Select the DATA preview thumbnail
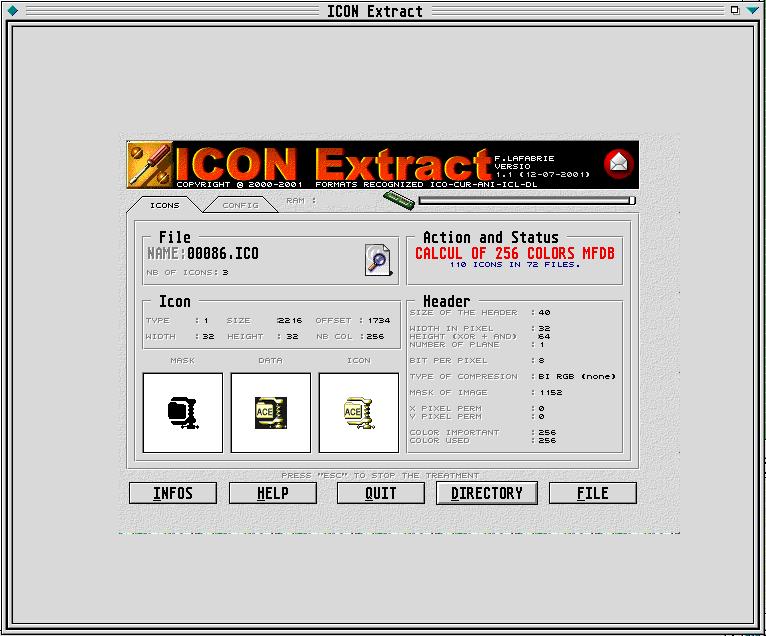The height and width of the screenshot is (636, 766). tap(270, 412)
